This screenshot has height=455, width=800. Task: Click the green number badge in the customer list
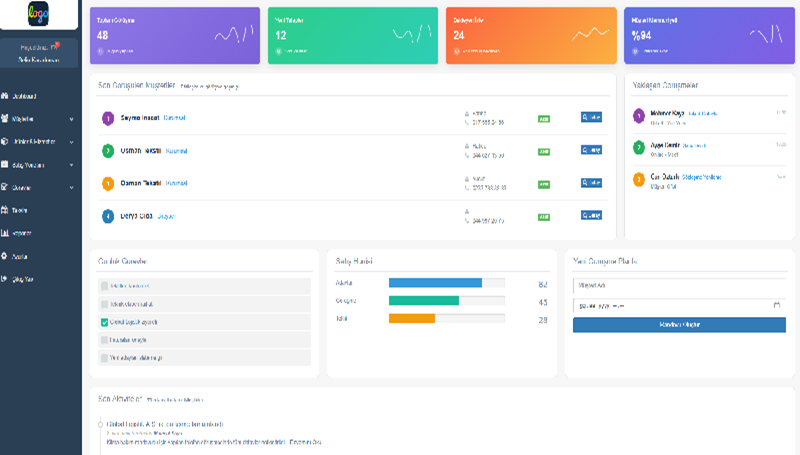(x=108, y=151)
